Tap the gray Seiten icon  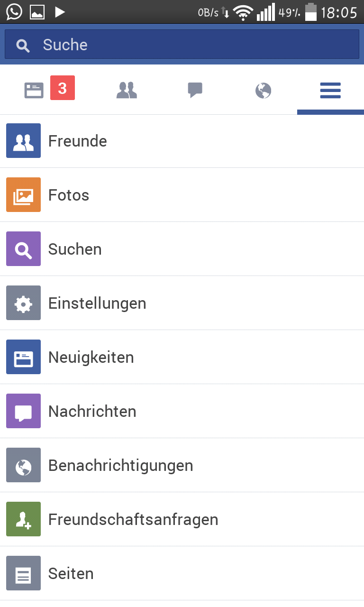(23, 573)
